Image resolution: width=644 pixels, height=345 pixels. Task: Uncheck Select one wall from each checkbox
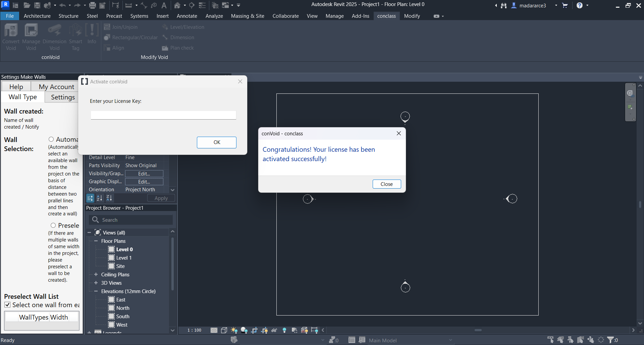(x=7, y=305)
